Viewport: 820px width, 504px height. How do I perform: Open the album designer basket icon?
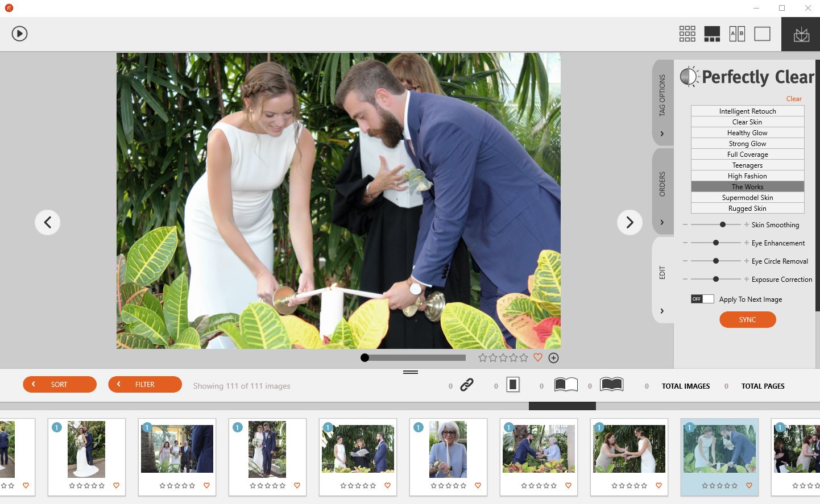coord(801,35)
